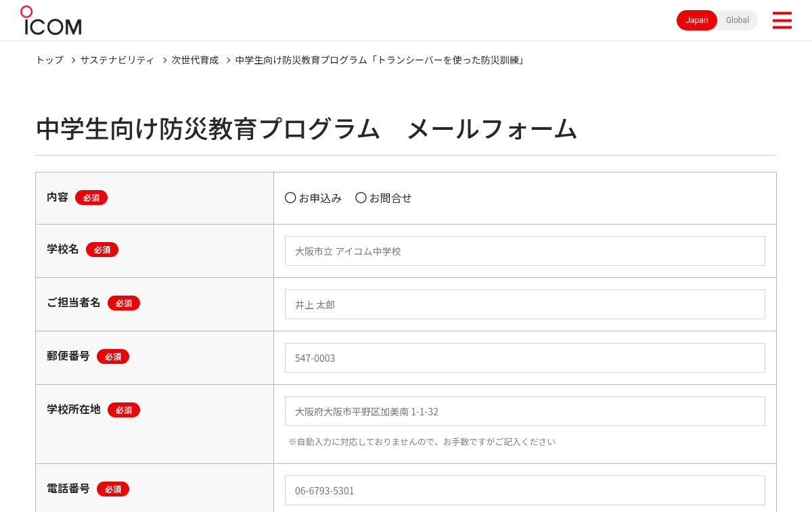This screenshot has height=512, width=812.
Task: Focus the 学校所在地 address field
Action: click(525, 411)
